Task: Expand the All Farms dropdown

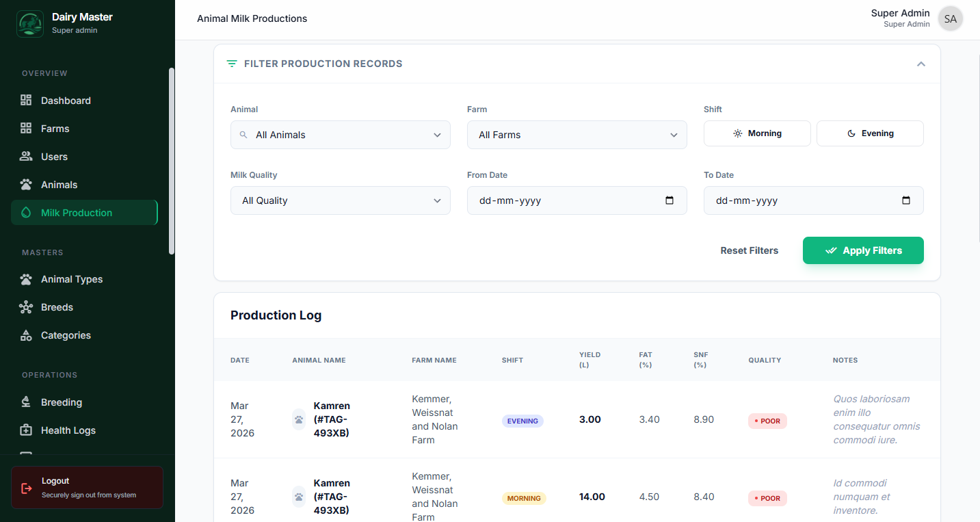Action: (x=577, y=135)
